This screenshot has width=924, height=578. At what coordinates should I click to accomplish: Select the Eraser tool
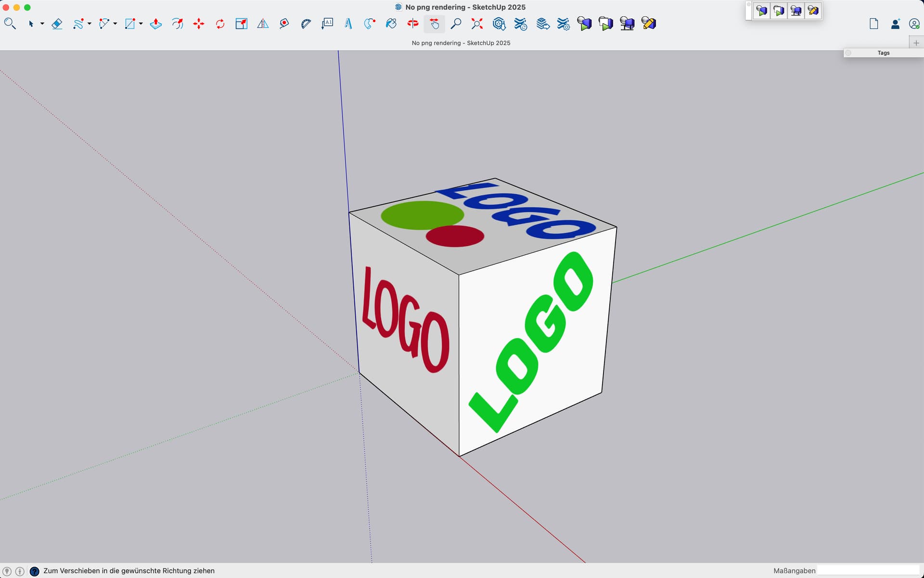click(57, 24)
